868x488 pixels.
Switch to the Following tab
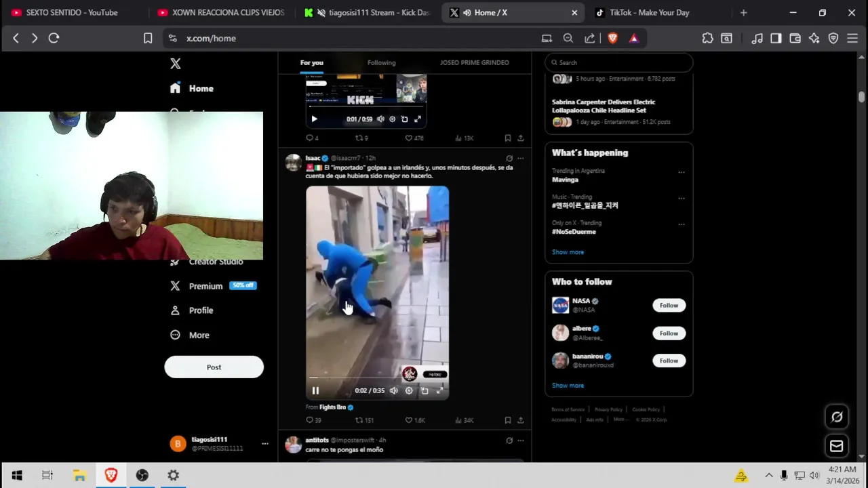[381, 62]
